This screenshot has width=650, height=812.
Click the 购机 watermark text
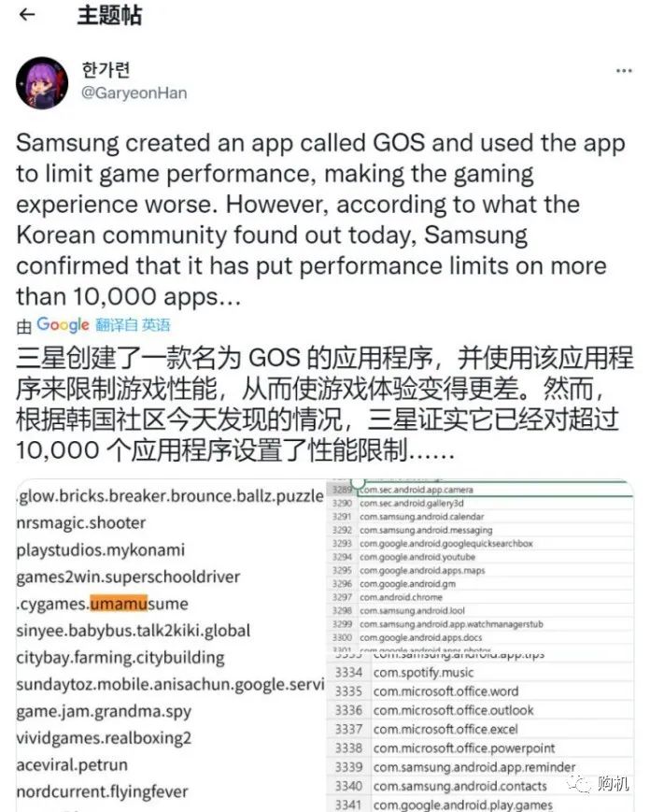613,783
